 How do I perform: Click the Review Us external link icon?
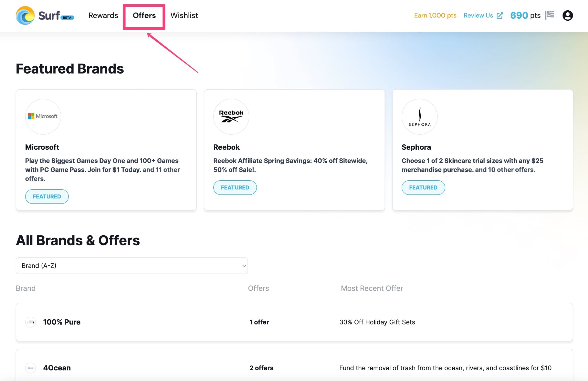pyautogui.click(x=500, y=16)
